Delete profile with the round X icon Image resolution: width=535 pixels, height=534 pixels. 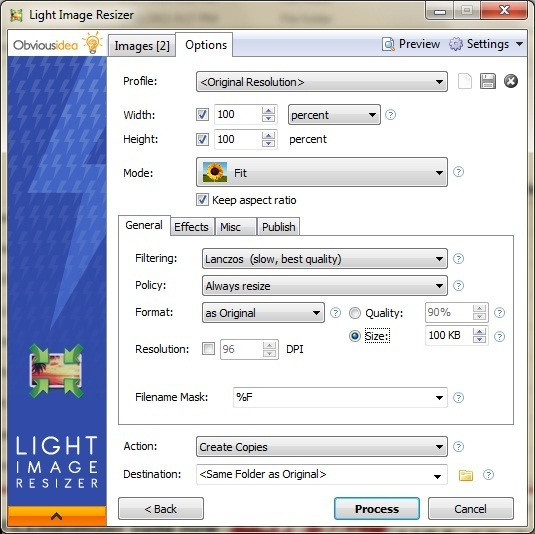[x=511, y=81]
